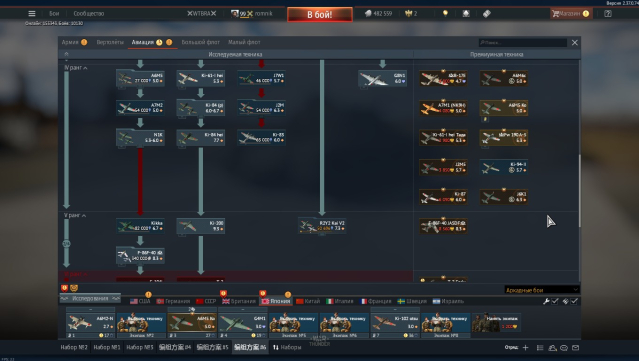Screen dimensions: 639x361
Task: Open the hamburger main menu
Action: coord(32,13)
